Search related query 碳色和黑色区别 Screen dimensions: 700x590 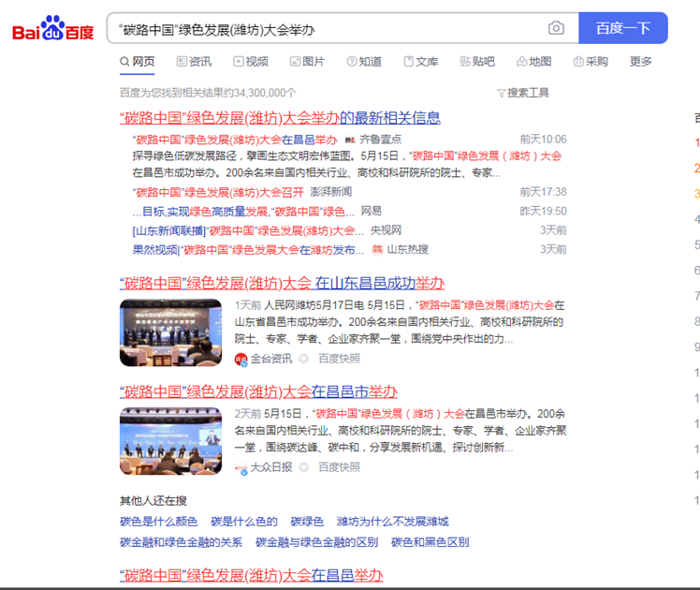pyautogui.click(x=430, y=542)
